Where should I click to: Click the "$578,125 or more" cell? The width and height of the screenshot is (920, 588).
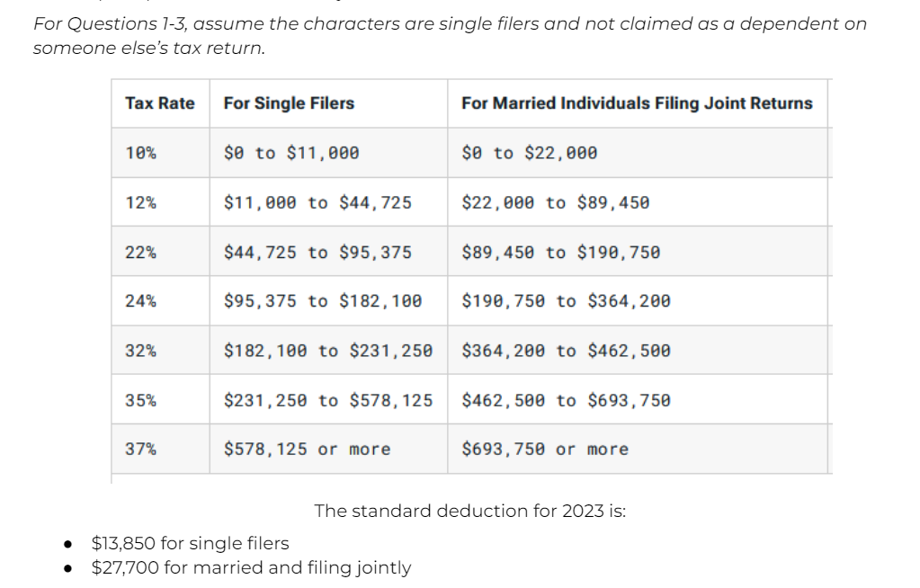(307, 450)
